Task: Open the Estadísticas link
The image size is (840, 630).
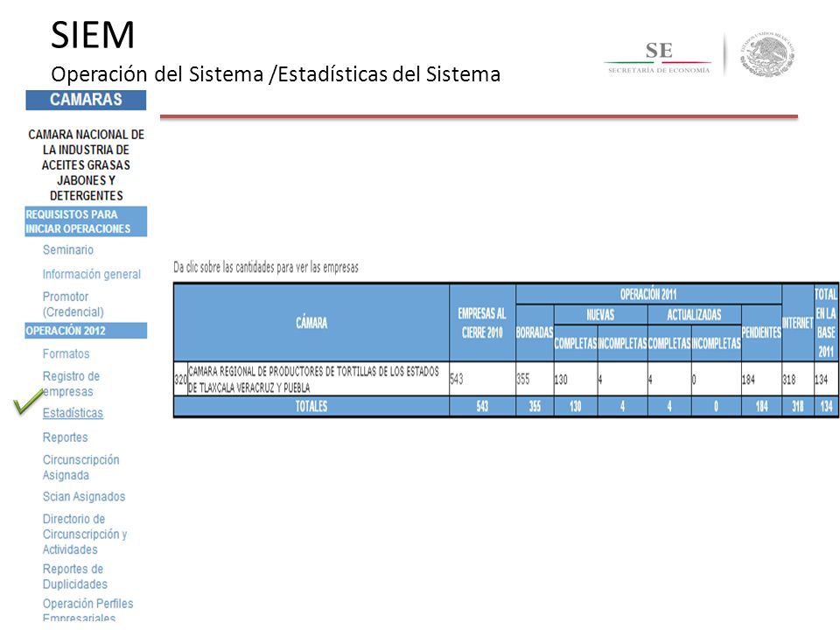Action: [x=73, y=413]
